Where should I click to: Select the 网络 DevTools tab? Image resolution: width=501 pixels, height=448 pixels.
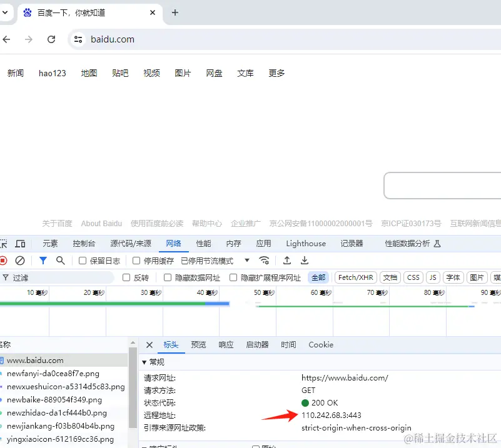pyautogui.click(x=173, y=244)
